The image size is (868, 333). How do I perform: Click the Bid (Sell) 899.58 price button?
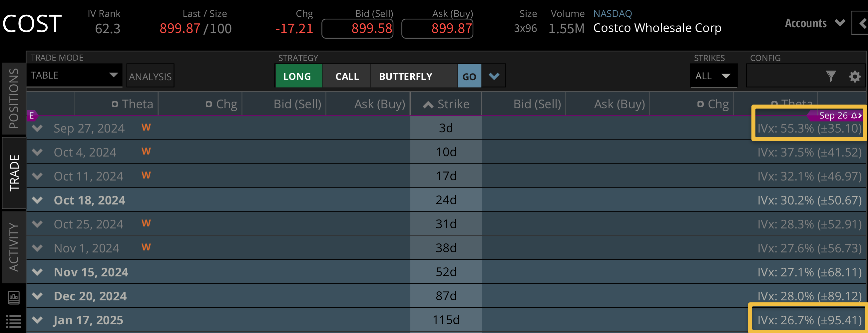(357, 29)
